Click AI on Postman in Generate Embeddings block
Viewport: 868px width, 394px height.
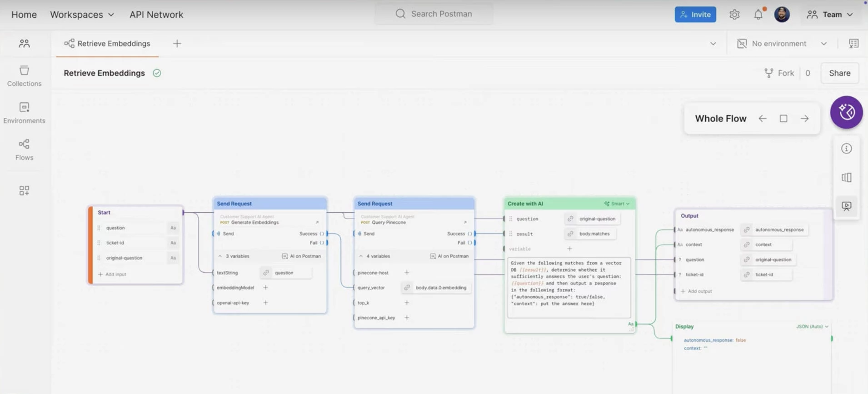coord(301,256)
